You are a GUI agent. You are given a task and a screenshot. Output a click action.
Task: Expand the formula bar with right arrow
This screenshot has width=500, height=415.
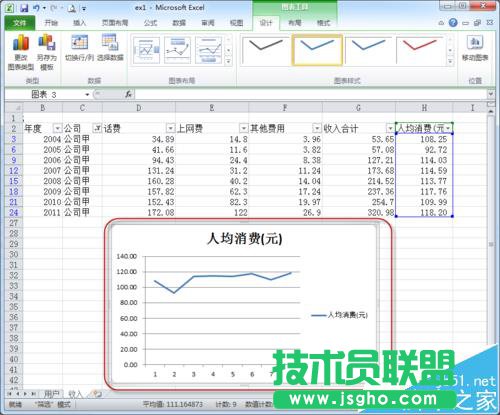[491, 95]
